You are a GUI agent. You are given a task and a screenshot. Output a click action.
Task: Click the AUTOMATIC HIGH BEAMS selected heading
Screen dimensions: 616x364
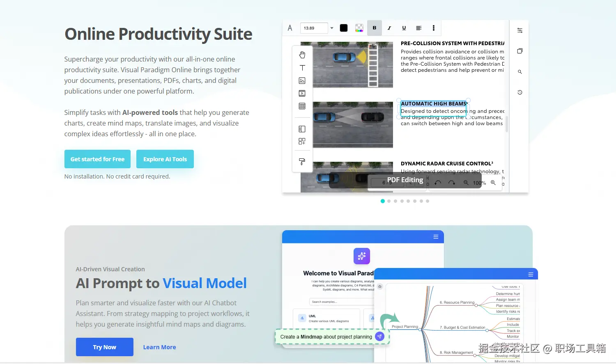pos(434,104)
